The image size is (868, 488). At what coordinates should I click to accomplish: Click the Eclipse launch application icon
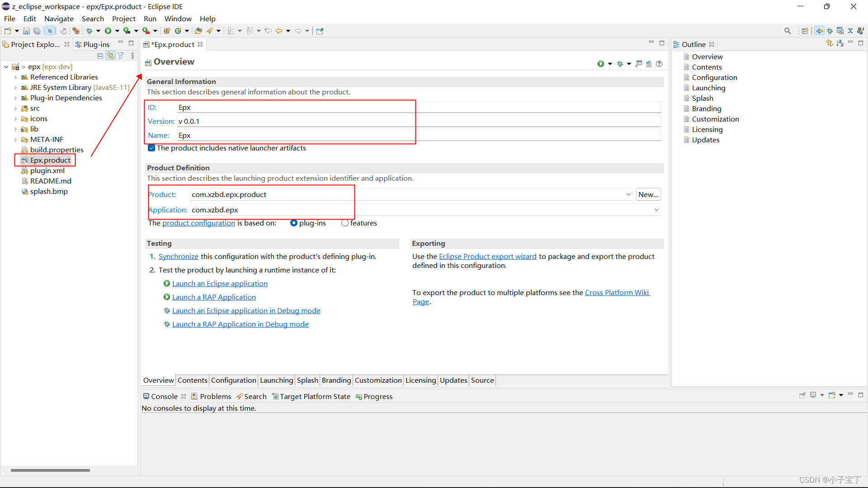click(x=166, y=283)
